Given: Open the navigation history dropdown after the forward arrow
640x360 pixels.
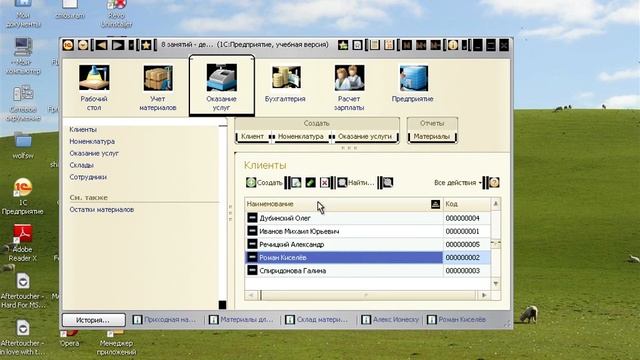Looking at the screenshot, I should 131,45.
